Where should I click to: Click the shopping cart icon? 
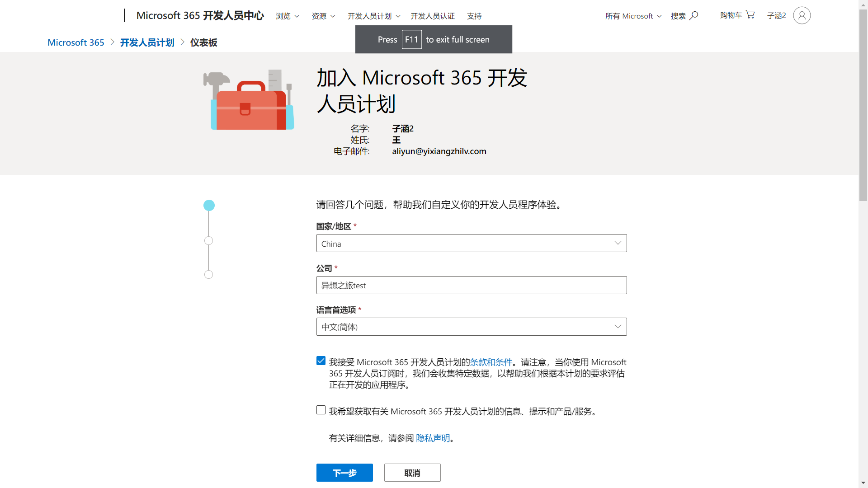pyautogui.click(x=750, y=15)
